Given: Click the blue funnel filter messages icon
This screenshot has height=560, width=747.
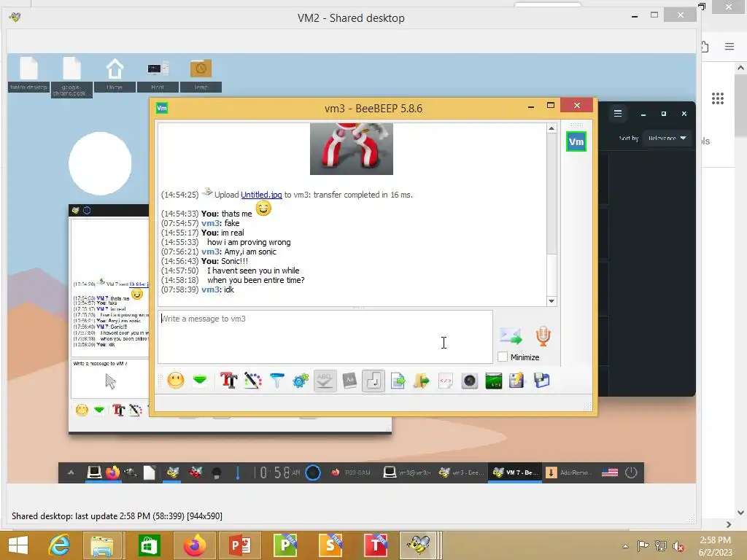Looking at the screenshot, I should coord(276,381).
